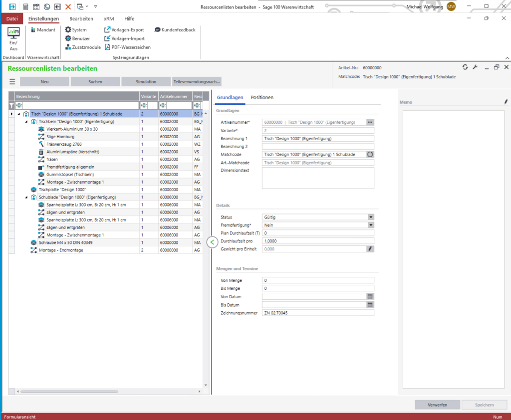Open Benutzer settings
511x420 pixels.
[x=77, y=38]
